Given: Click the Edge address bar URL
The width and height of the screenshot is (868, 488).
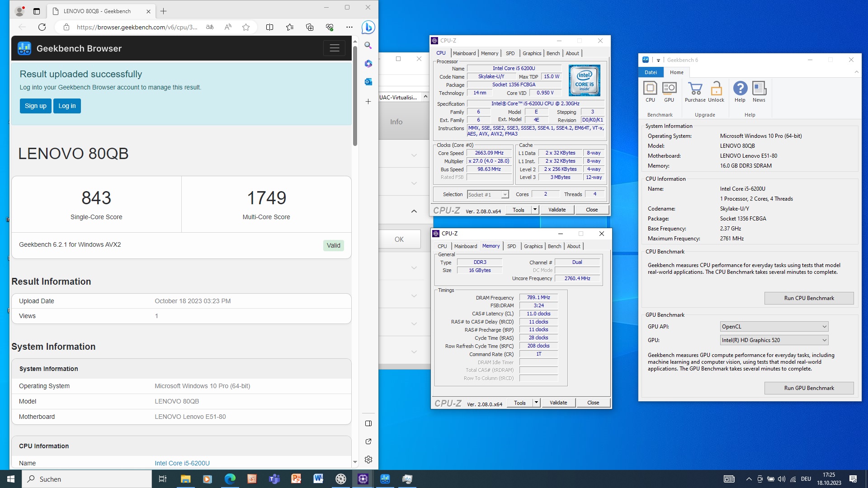Looking at the screenshot, I should point(137,27).
